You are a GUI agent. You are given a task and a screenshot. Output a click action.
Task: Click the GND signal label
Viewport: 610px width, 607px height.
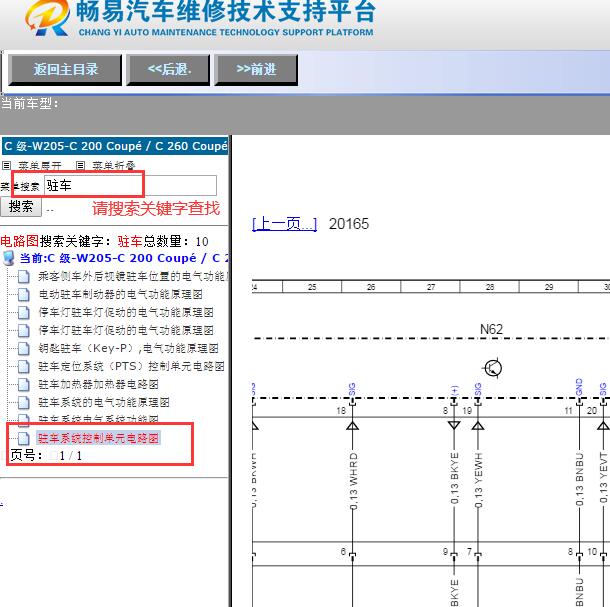point(579,387)
